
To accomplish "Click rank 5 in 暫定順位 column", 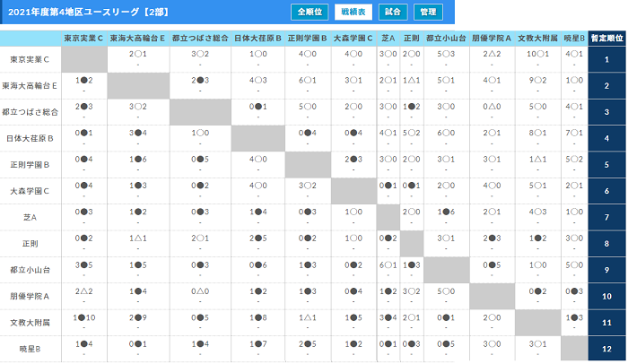I will (606, 165).
